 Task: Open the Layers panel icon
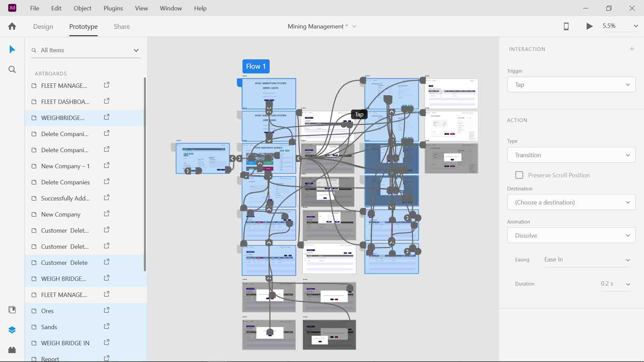[12, 330]
